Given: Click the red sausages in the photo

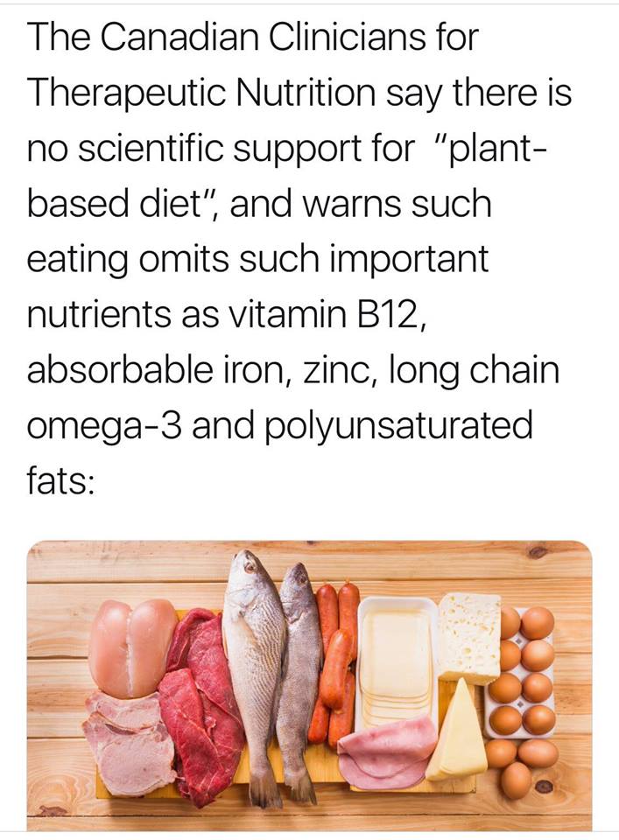Looking at the screenshot, I should (x=337, y=656).
